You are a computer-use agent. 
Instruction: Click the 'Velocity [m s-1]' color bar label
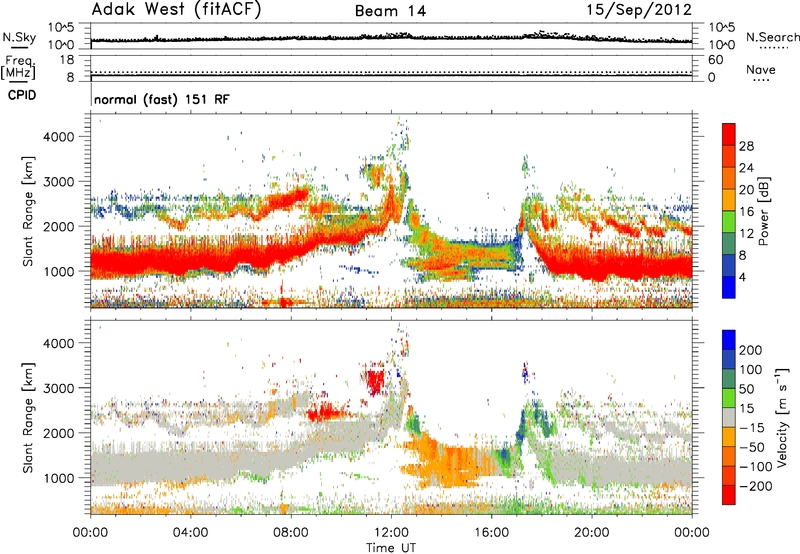coord(782,417)
